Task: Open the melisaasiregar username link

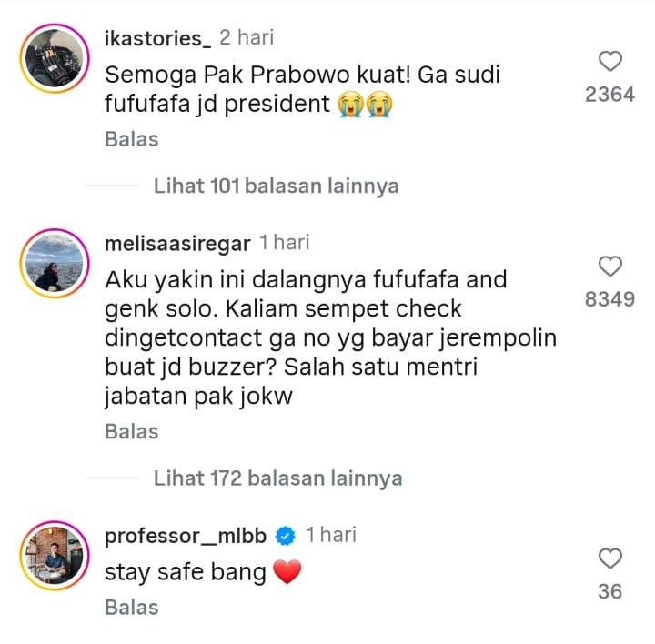Action: coord(177,244)
